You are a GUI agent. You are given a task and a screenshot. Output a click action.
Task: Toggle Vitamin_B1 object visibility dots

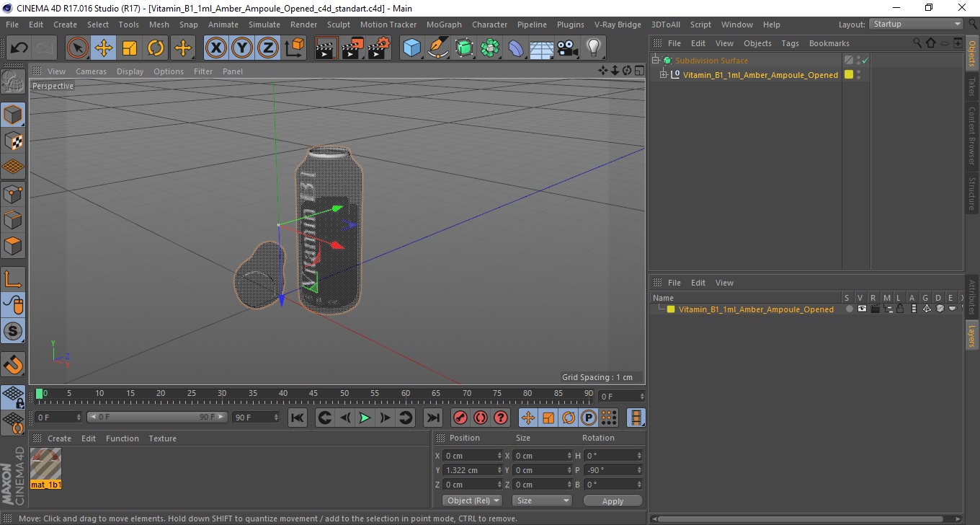click(x=858, y=75)
